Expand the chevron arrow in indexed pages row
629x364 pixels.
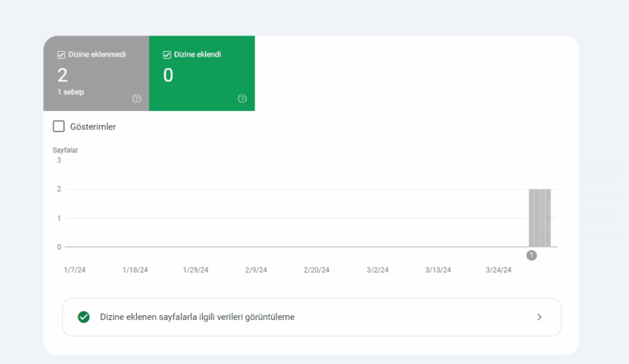[539, 317]
